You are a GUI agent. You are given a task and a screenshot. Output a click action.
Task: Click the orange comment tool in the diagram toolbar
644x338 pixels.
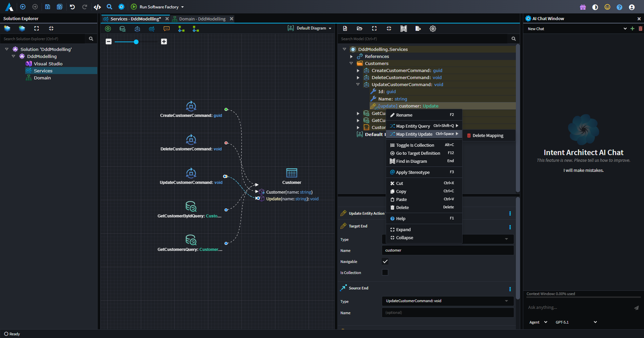tap(167, 29)
